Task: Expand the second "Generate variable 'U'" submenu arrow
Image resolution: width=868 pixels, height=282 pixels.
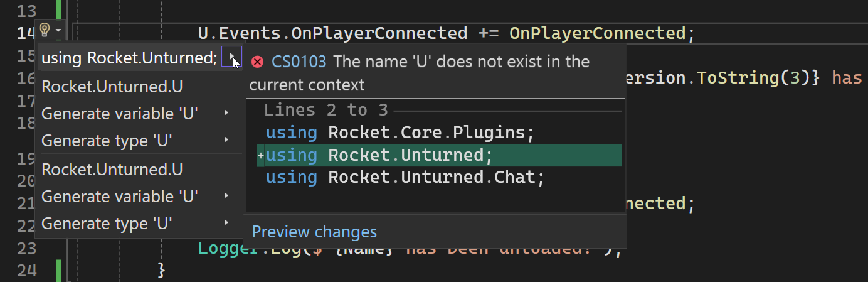Action: coord(226,197)
